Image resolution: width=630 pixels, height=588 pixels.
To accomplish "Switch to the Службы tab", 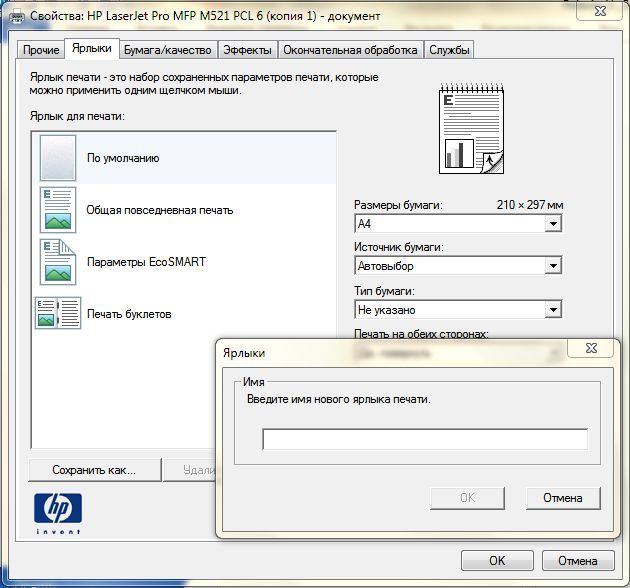I will pyautogui.click(x=449, y=50).
